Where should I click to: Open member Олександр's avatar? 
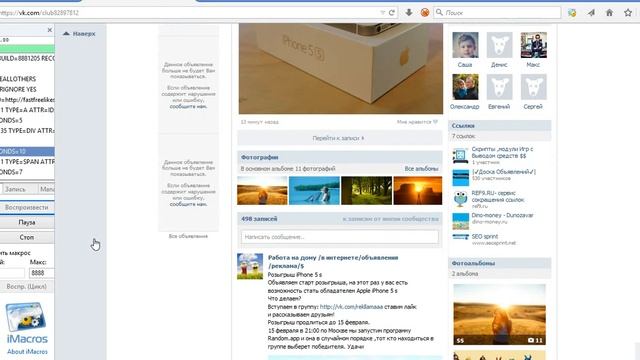point(465,87)
